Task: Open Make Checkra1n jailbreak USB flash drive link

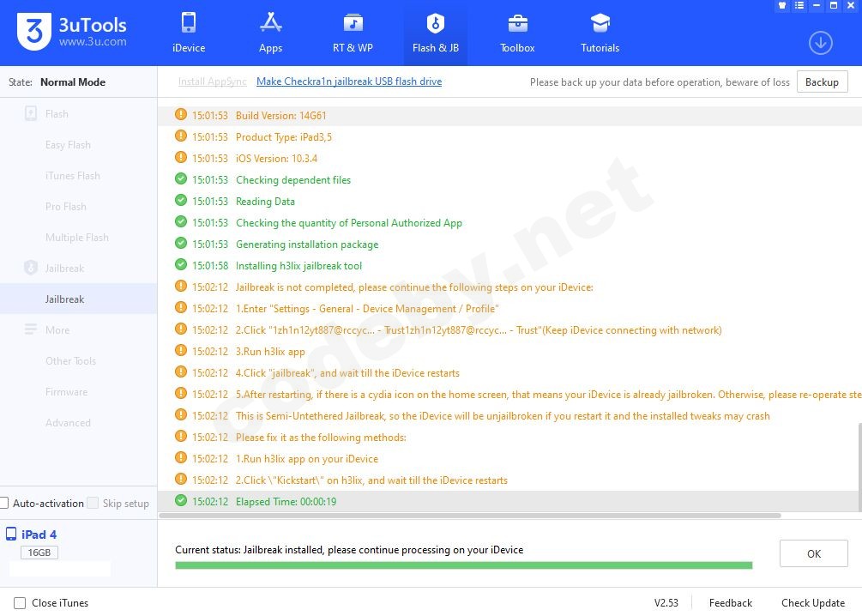Action: coord(349,82)
